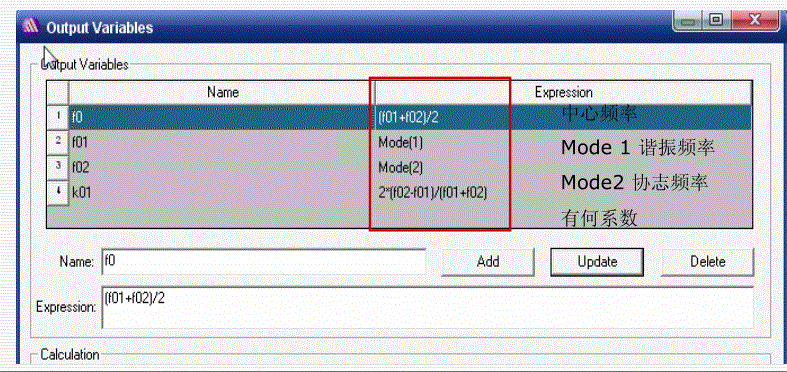Click the Delete button
Viewport: 787px width, 372px height.
pyautogui.click(x=707, y=262)
